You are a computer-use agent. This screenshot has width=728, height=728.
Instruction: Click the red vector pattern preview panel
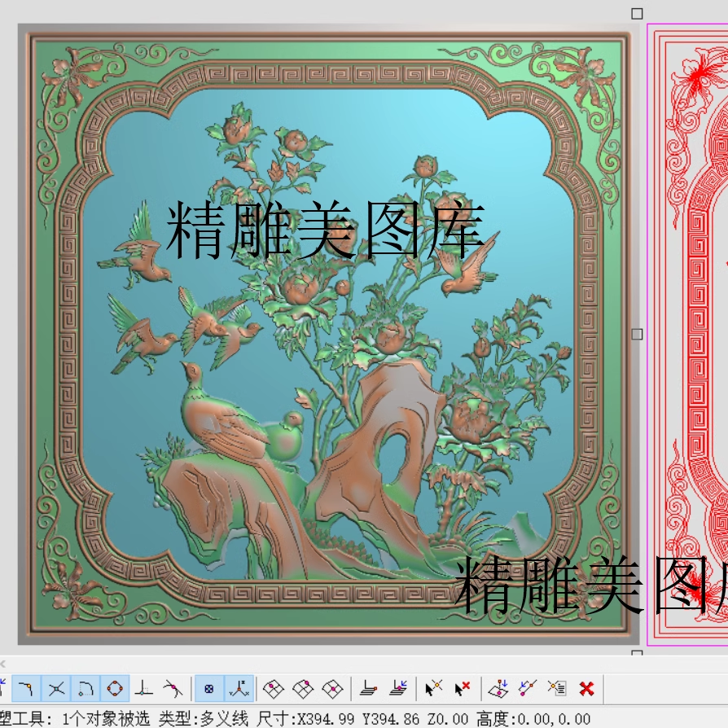(688, 326)
